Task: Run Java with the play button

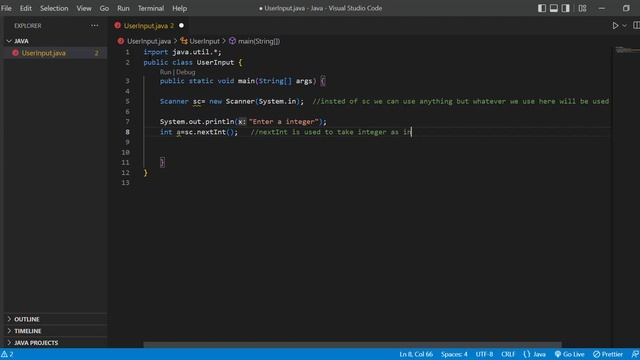Action: tap(615, 25)
